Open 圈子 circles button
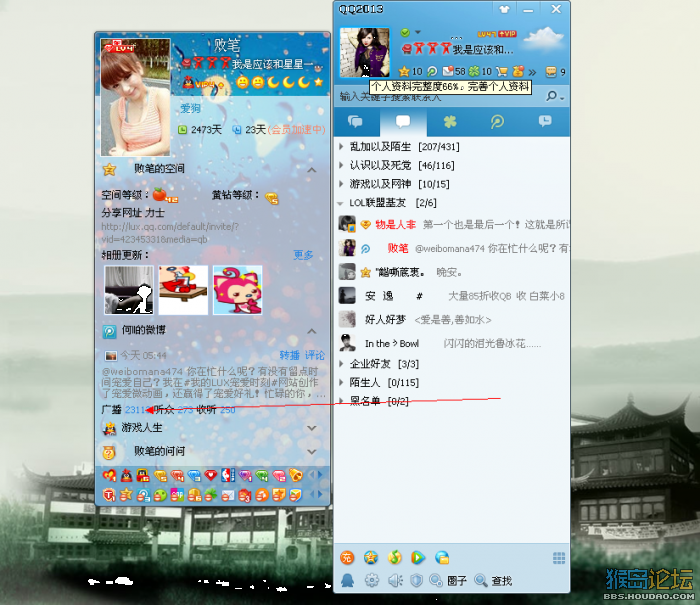This screenshot has height=605, width=700. click(x=448, y=580)
